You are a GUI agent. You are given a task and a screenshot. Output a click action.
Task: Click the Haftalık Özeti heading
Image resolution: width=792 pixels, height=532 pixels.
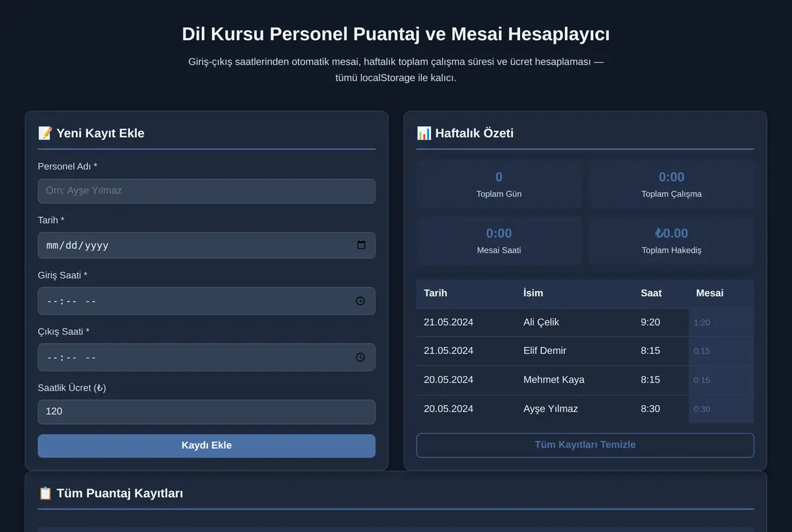pyautogui.click(x=465, y=133)
